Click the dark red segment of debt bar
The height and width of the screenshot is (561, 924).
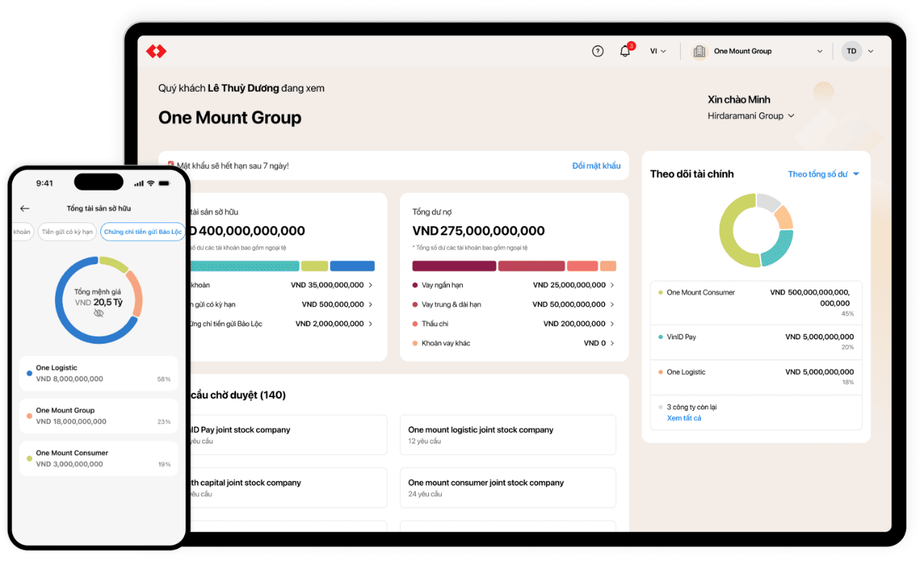click(453, 266)
